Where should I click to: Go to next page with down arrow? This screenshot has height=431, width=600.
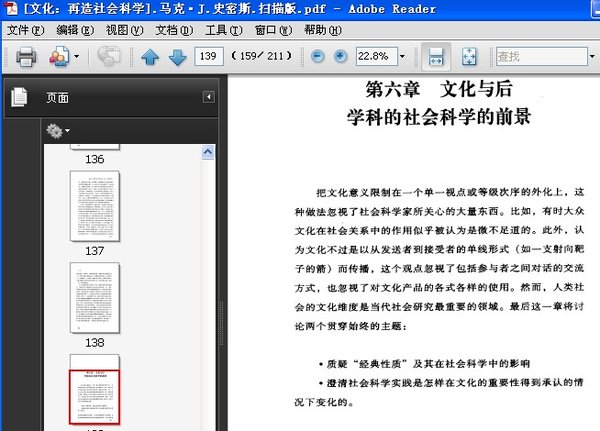click(178, 57)
